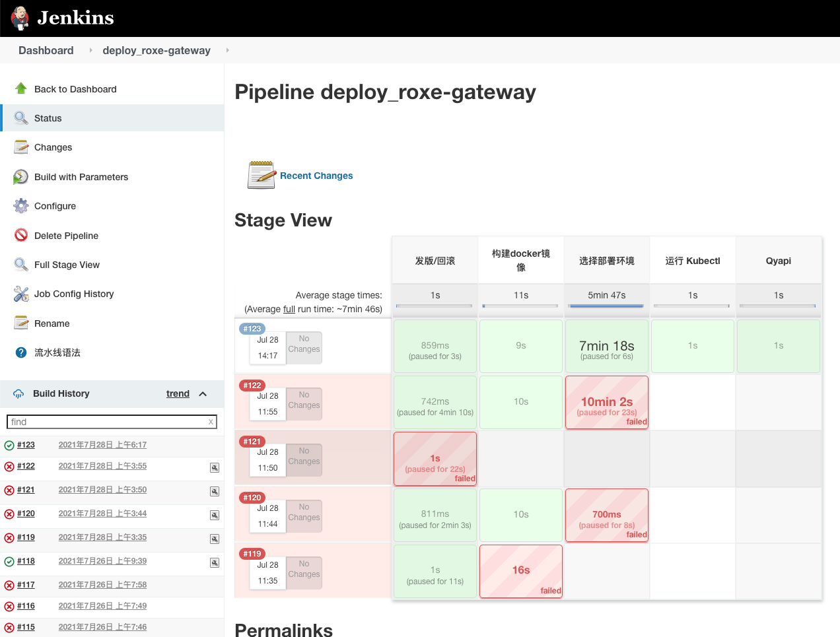Click the Status magnifier icon
This screenshot has height=637, width=840.
tap(21, 118)
